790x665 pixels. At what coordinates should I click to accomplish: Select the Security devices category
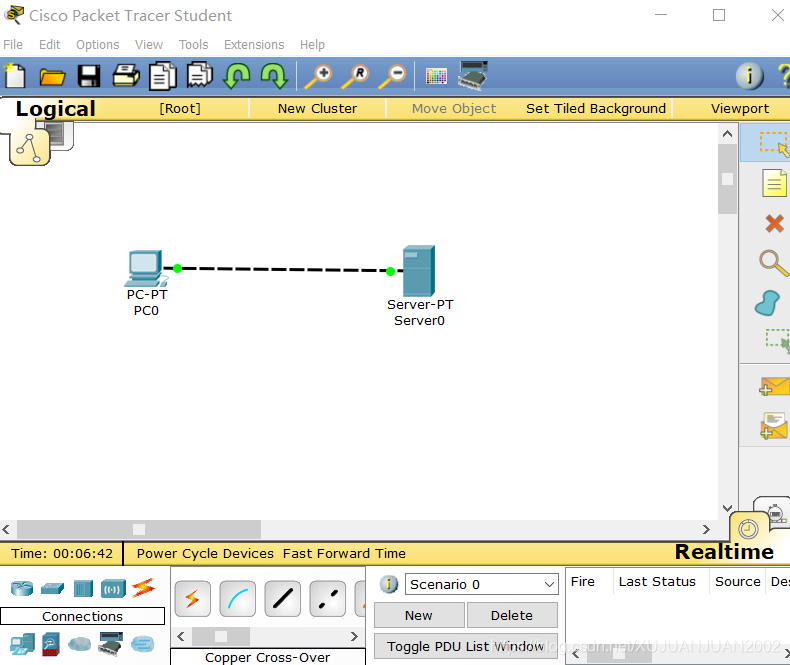pos(51,644)
